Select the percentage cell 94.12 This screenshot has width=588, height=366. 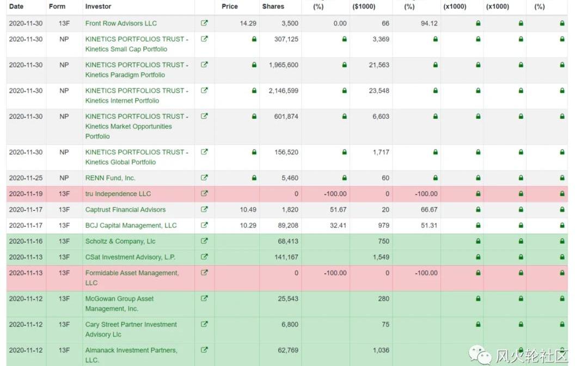pyautogui.click(x=429, y=23)
